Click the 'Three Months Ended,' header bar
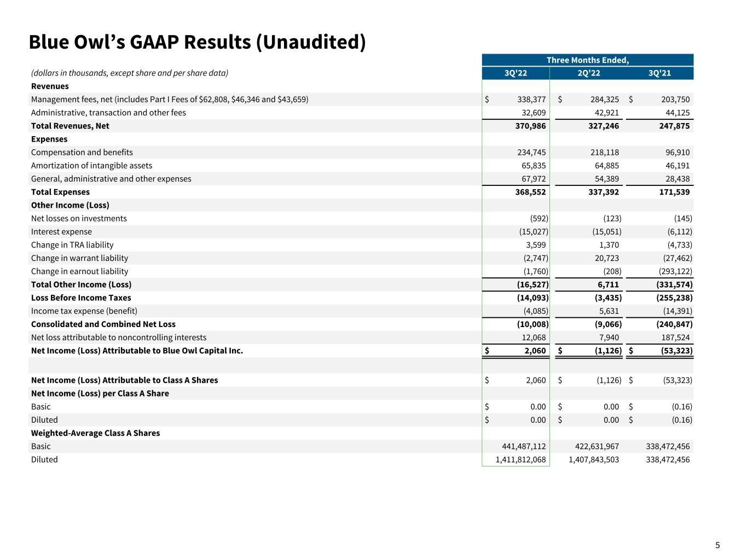Image resolution: width=747 pixels, height=560 pixels. (587, 60)
